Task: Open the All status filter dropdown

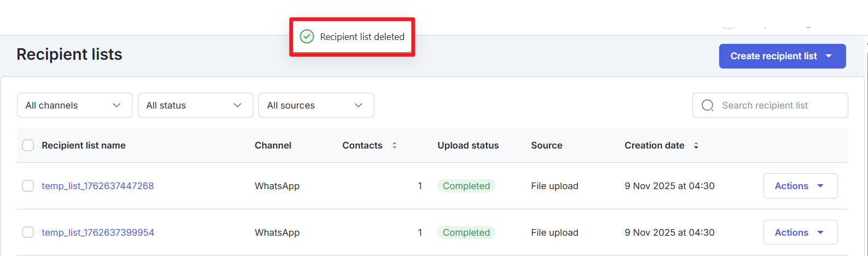Action: point(195,105)
